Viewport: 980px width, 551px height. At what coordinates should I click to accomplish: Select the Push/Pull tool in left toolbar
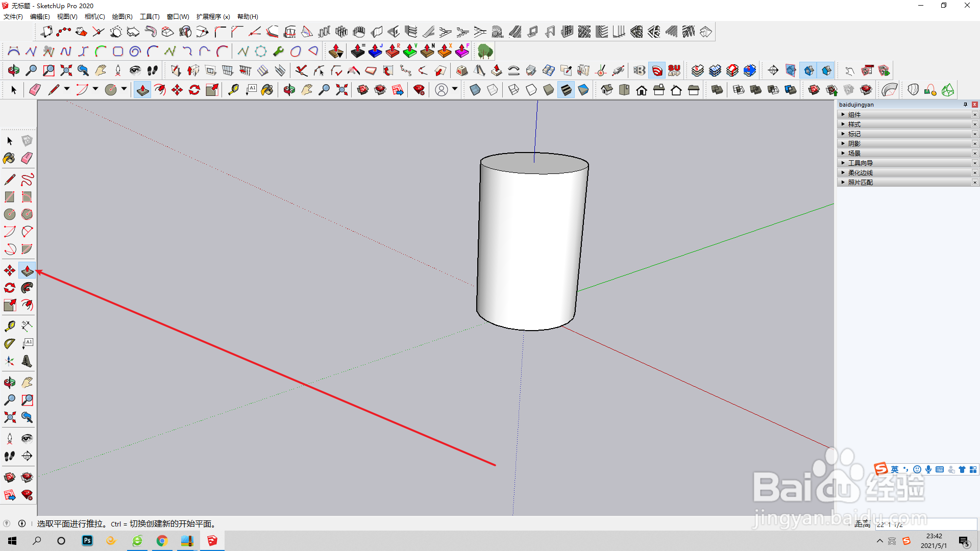tap(27, 270)
